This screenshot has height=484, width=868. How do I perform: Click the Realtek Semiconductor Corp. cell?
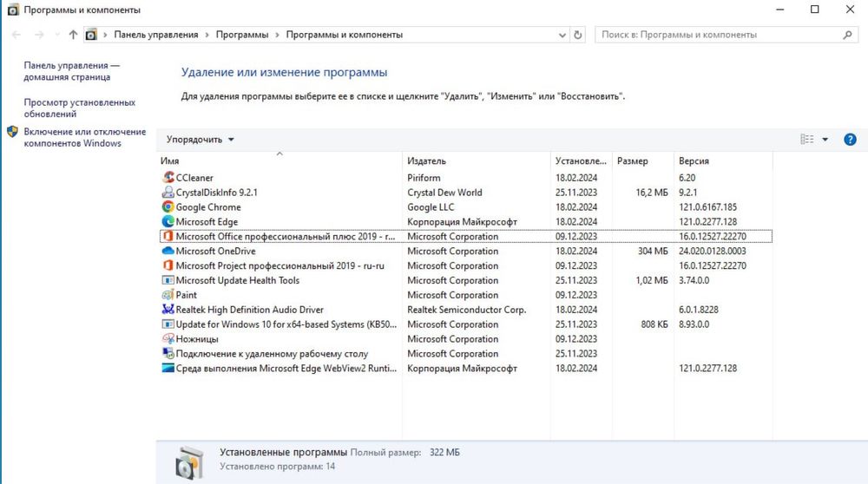tap(467, 310)
